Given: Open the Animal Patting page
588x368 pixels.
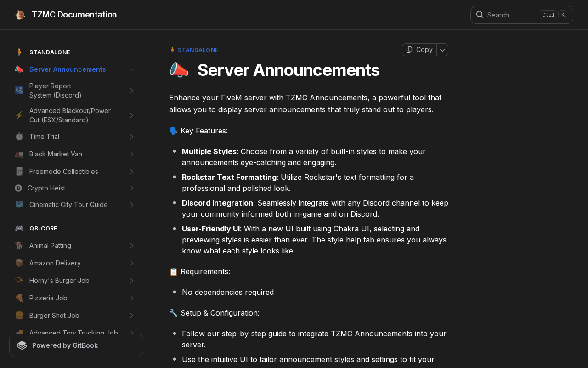Looking at the screenshot, I should pos(50,246).
